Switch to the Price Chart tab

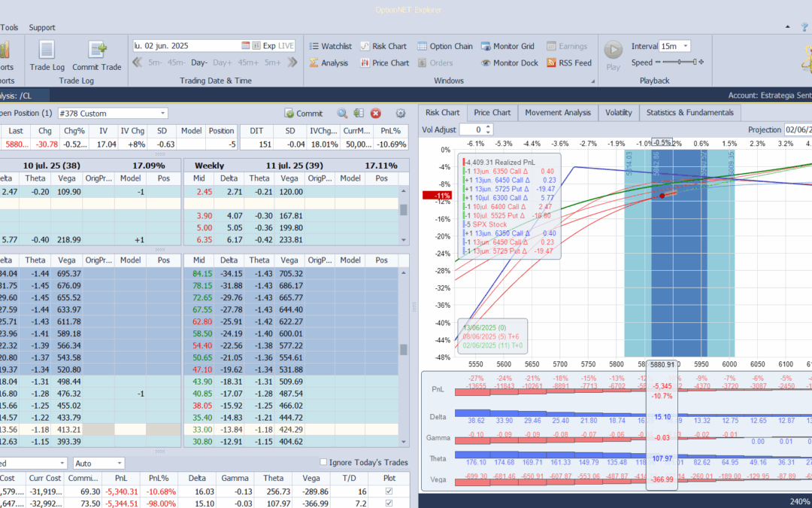pyautogui.click(x=492, y=112)
